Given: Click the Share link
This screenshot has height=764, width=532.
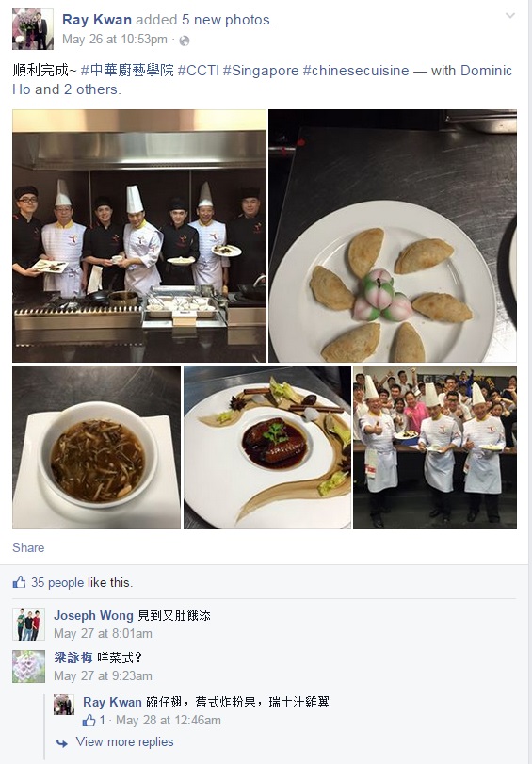Looking at the screenshot, I should [28, 547].
